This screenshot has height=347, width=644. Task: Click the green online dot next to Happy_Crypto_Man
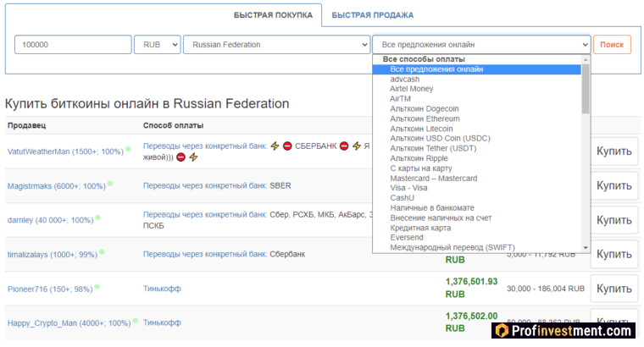point(135,320)
